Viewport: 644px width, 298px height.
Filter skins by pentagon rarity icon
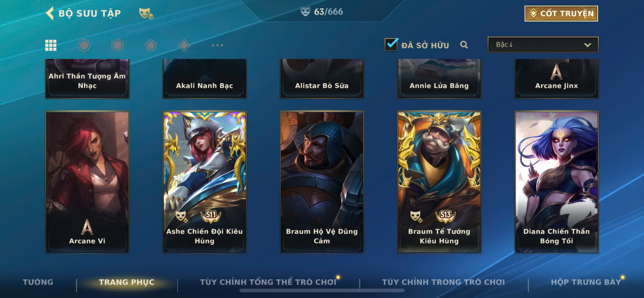[x=151, y=45]
